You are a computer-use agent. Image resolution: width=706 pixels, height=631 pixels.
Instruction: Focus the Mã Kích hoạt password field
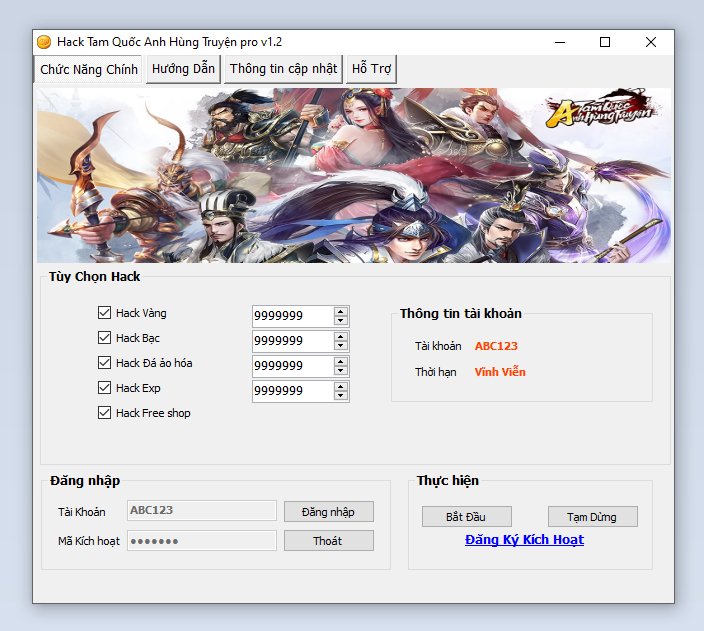pyautogui.click(x=201, y=541)
